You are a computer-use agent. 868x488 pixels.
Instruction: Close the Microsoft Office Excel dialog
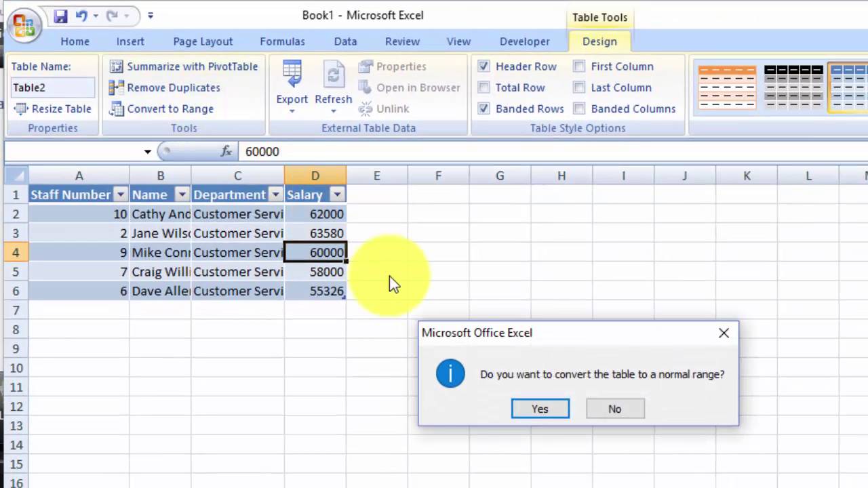[724, 333]
